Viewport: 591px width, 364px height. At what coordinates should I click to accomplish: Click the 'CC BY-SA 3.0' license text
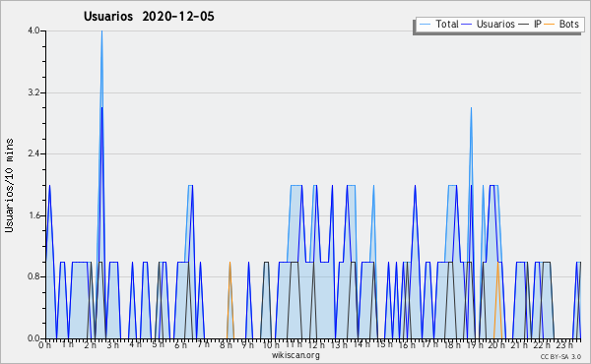coord(560,356)
